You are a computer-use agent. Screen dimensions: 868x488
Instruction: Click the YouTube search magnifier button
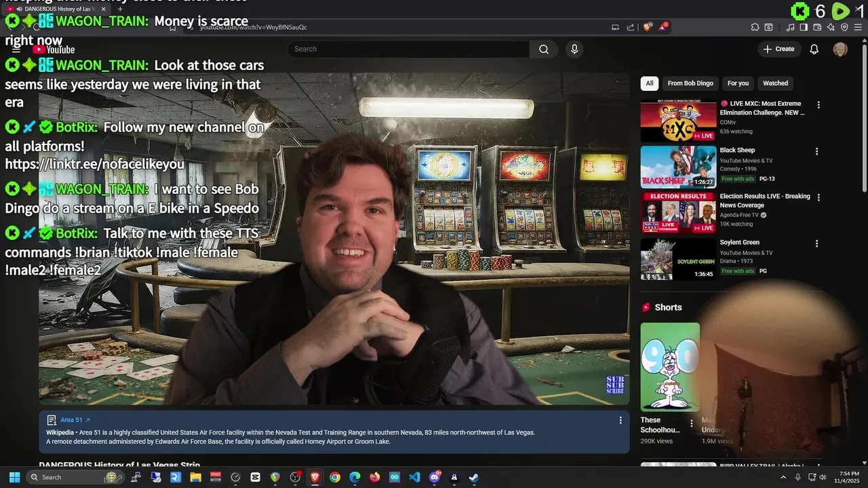click(x=544, y=49)
